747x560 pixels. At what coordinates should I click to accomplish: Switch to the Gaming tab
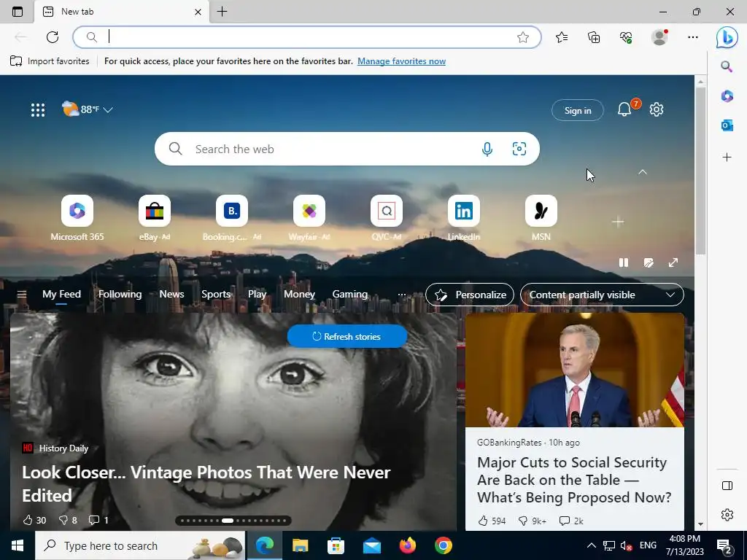pyautogui.click(x=349, y=295)
